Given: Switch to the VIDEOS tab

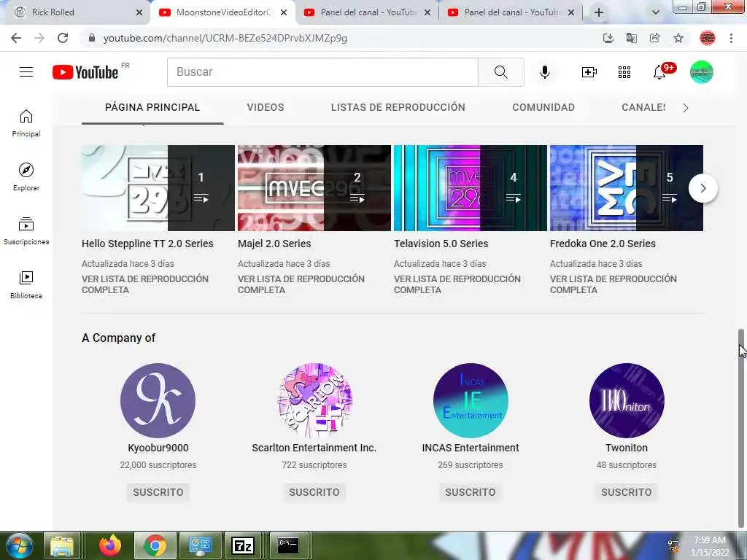Looking at the screenshot, I should click(266, 108).
